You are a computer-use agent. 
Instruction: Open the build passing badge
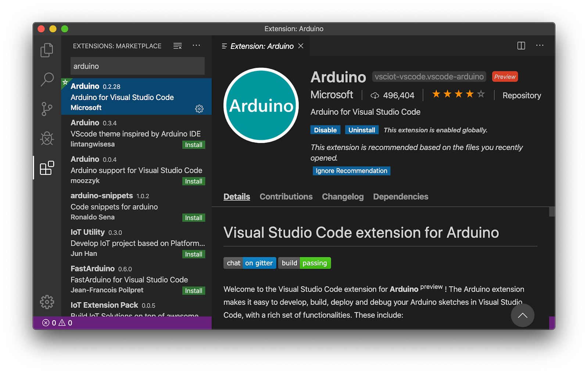(x=305, y=263)
